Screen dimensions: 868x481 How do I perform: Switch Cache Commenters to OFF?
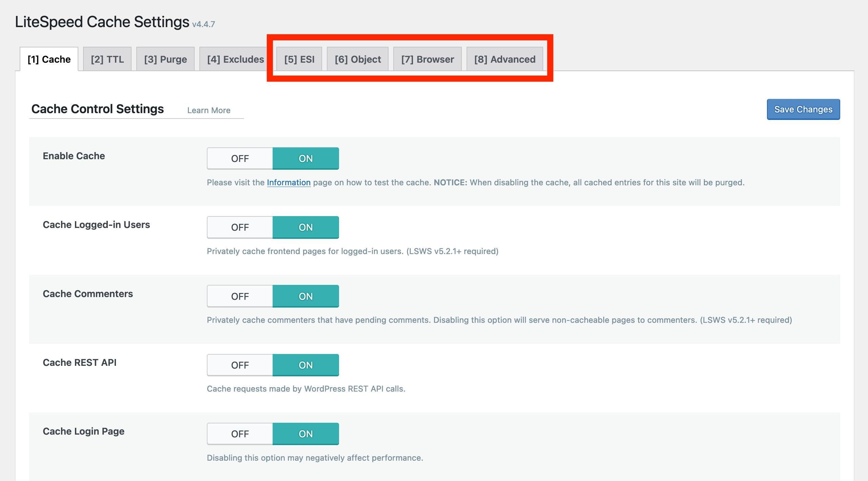coord(240,296)
